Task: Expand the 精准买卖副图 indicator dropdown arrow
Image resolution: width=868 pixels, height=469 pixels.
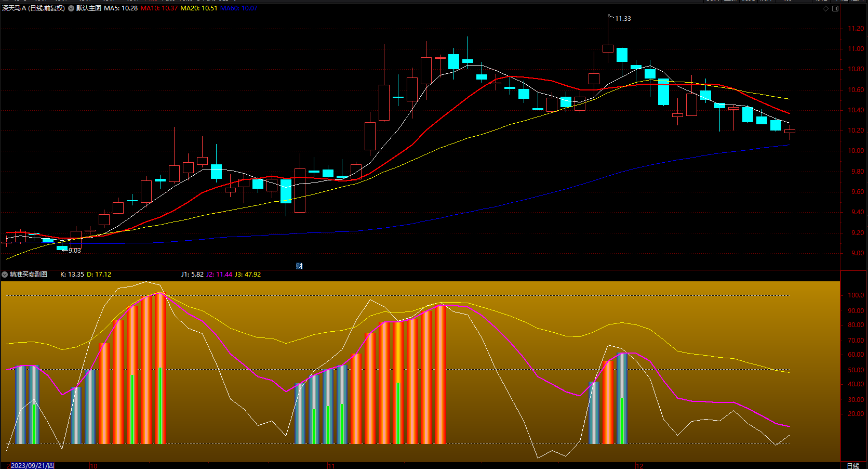Action: pyautogui.click(x=5, y=275)
